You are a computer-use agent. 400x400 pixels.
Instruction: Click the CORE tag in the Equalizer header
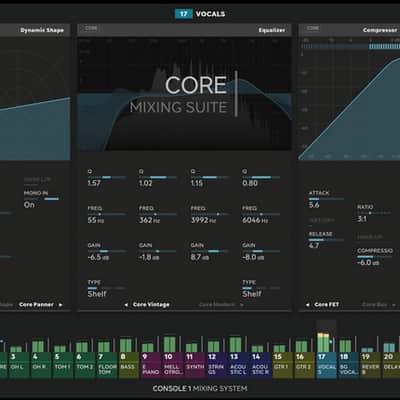coord(91,28)
